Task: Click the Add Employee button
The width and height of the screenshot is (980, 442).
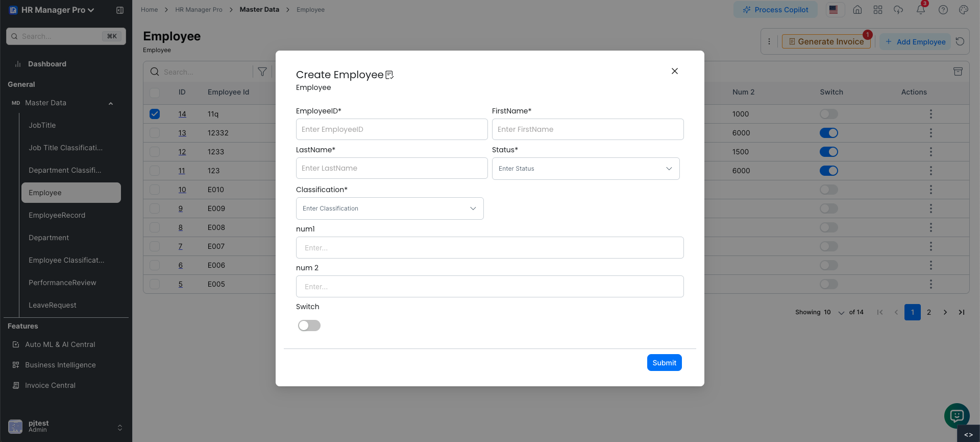Action: click(x=915, y=41)
